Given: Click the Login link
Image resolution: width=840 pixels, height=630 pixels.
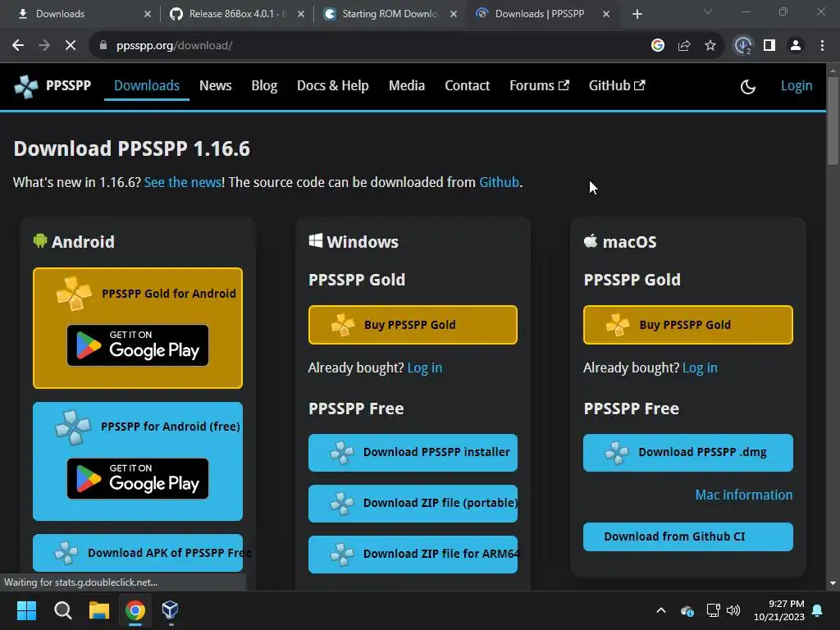Looking at the screenshot, I should click(x=796, y=85).
